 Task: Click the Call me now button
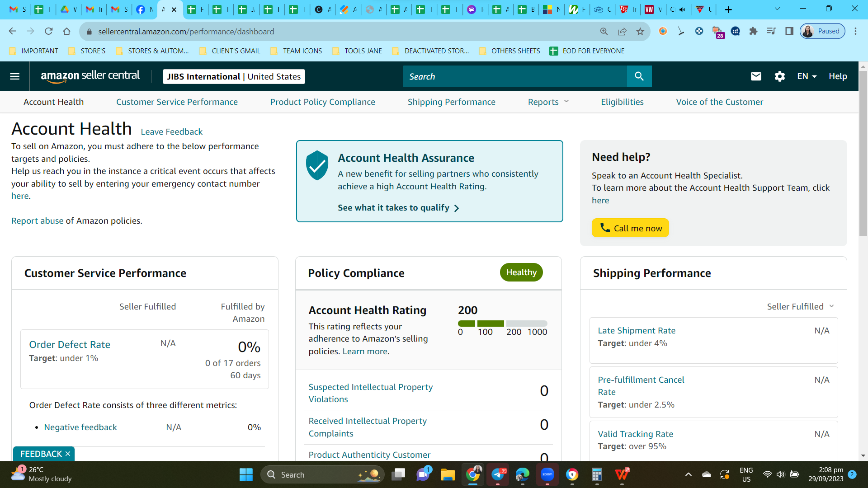pyautogui.click(x=630, y=228)
